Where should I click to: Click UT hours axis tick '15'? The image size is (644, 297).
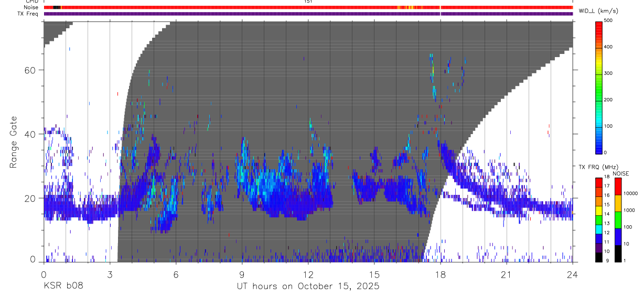coord(374,274)
